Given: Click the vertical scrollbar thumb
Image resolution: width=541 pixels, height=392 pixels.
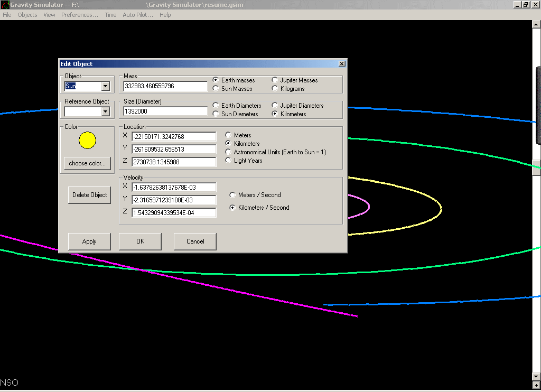Looking at the screenshot, I should pyautogui.click(x=536, y=167).
